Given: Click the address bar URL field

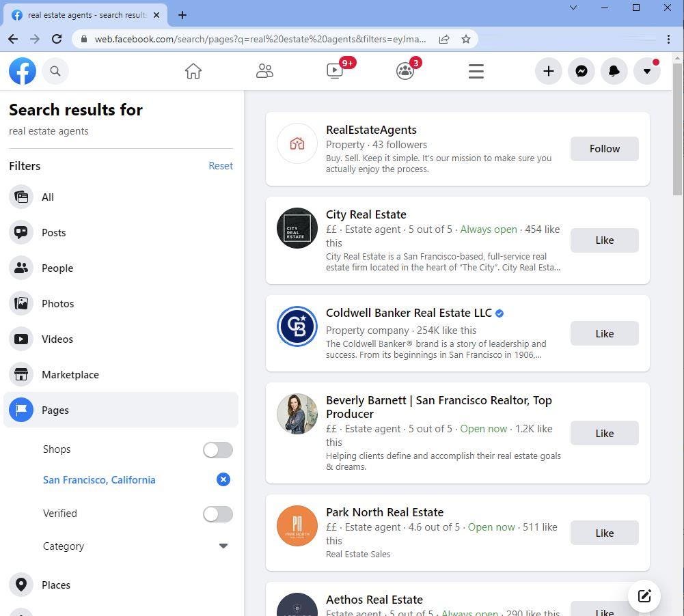Looking at the screenshot, I should 260,39.
